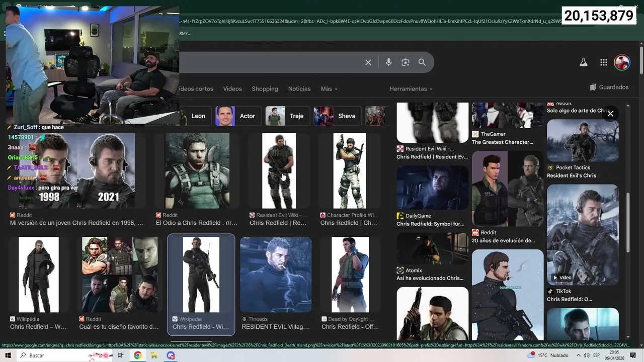Switch to the Noticias tab
The height and width of the screenshot is (362, 644).
pos(299,88)
